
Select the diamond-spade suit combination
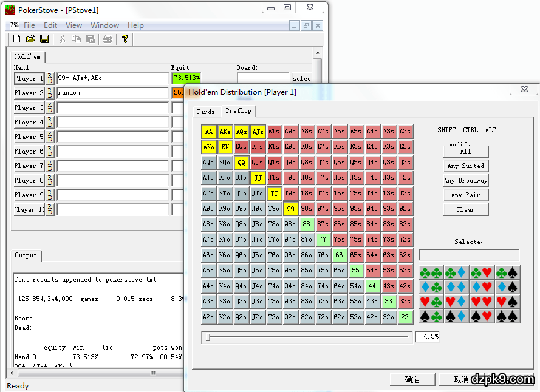[508, 287]
